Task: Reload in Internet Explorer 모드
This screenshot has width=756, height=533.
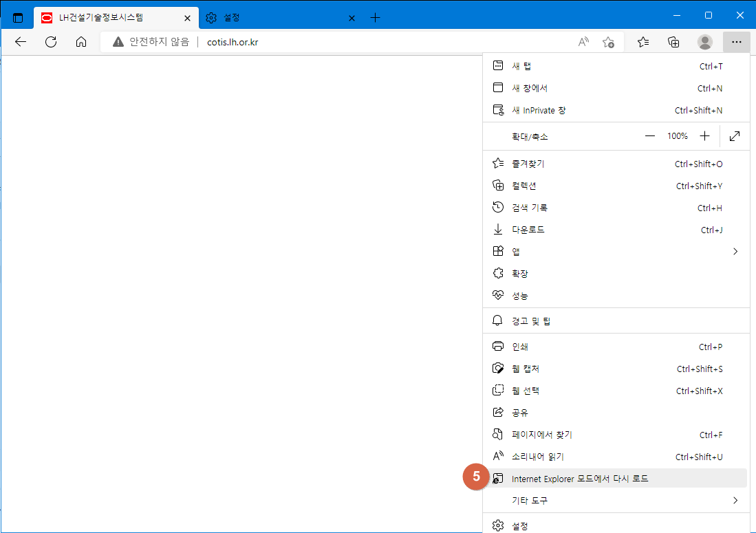Action: [616, 479]
